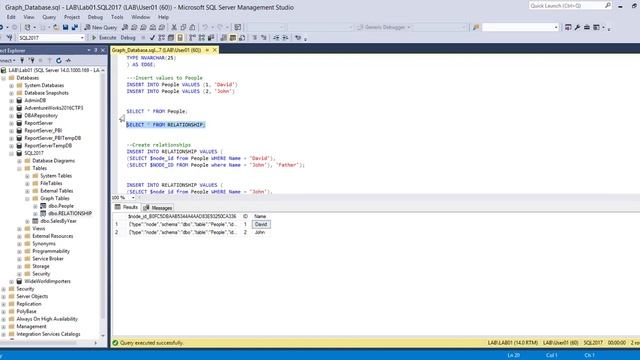Click the New Query button
Screen dimensions: 640x360
(x=100, y=27)
